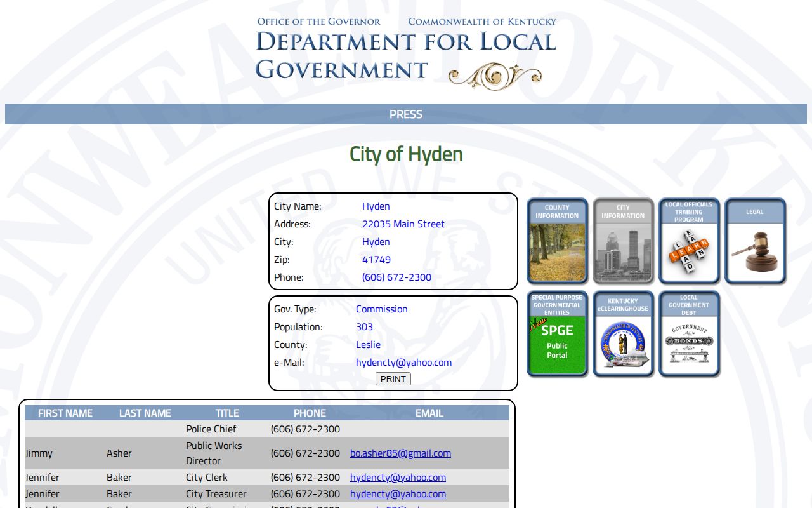Open the Legal gavel tile

(755, 241)
